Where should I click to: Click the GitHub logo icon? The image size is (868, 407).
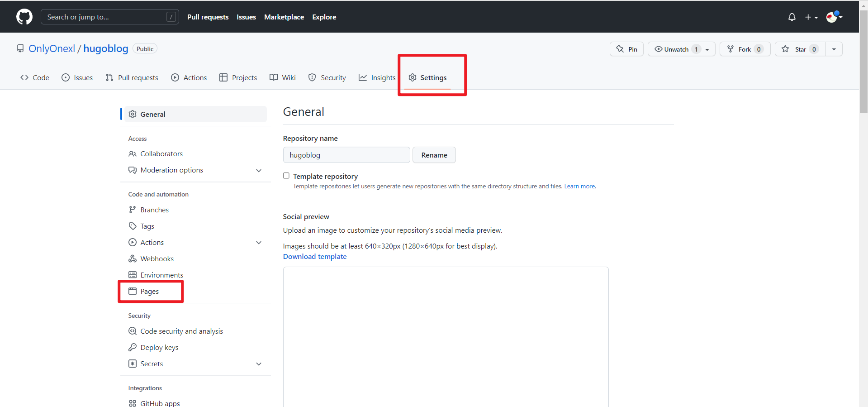pyautogui.click(x=24, y=17)
